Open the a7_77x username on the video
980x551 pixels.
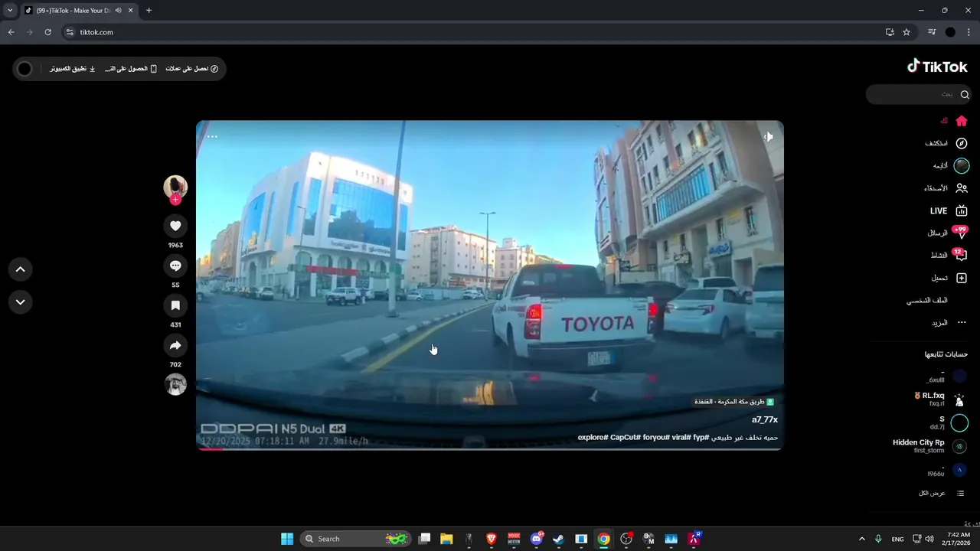765,419
